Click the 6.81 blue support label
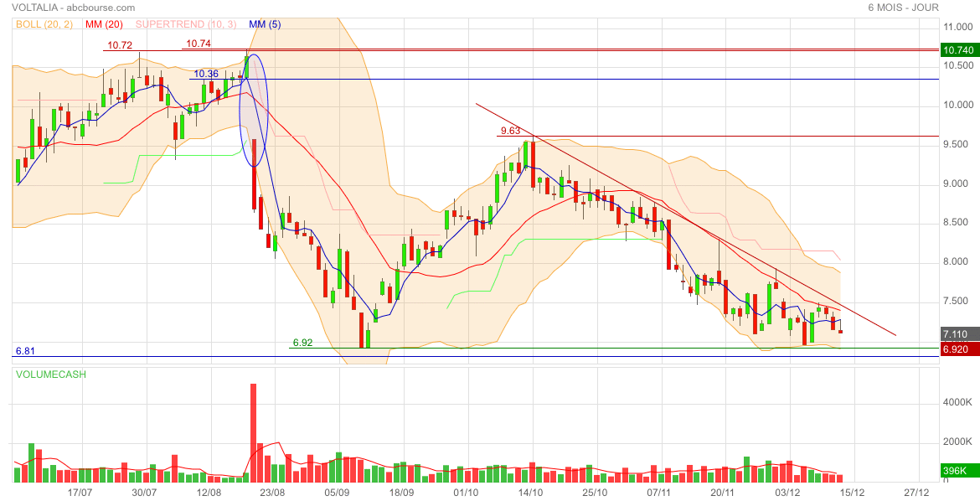Viewport: 980px width, 501px height. tap(25, 352)
